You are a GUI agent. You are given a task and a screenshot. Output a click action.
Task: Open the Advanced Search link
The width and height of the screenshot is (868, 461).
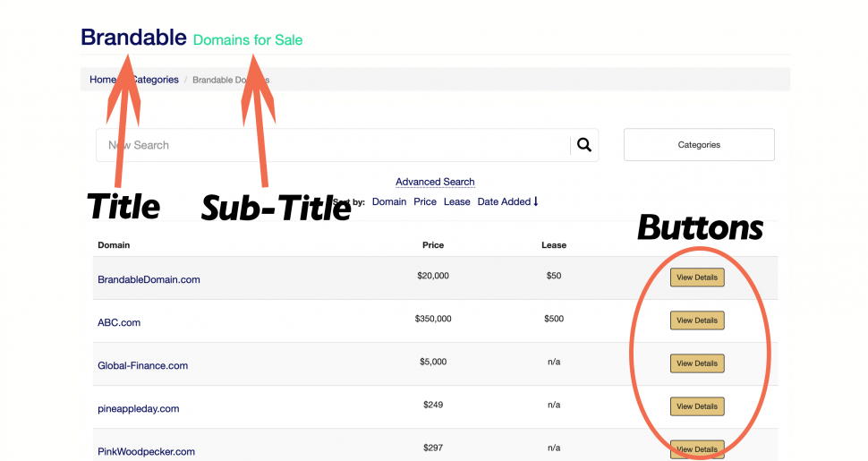(x=435, y=182)
